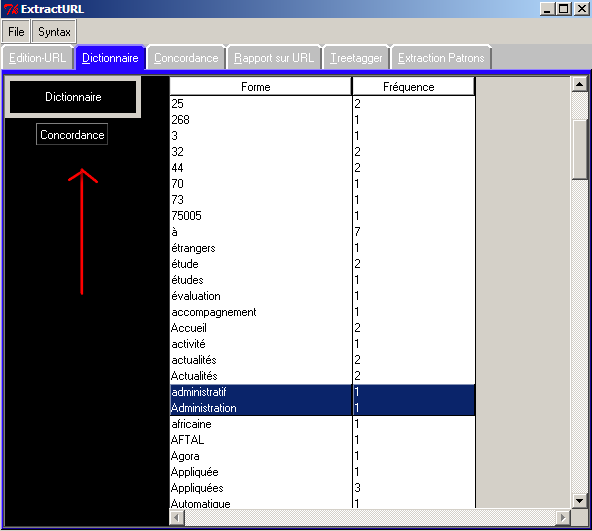Click the ExtractURL Tk title bar icon
This screenshot has width=592, height=531.
point(11,9)
